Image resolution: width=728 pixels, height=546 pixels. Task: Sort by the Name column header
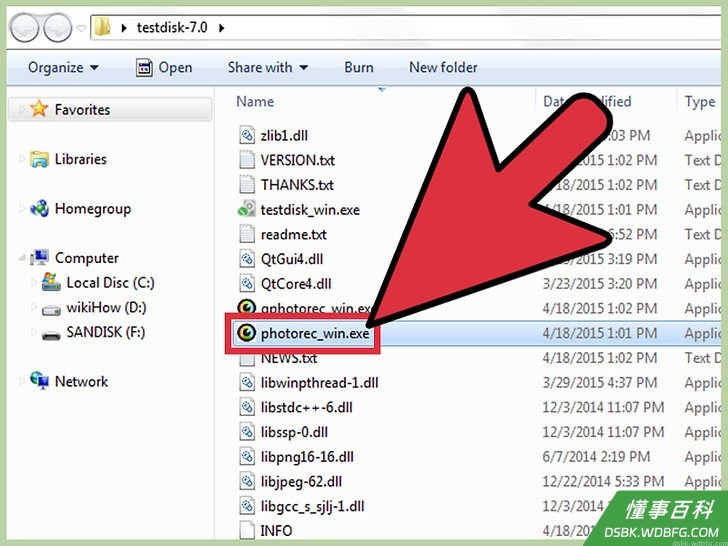tap(255, 102)
